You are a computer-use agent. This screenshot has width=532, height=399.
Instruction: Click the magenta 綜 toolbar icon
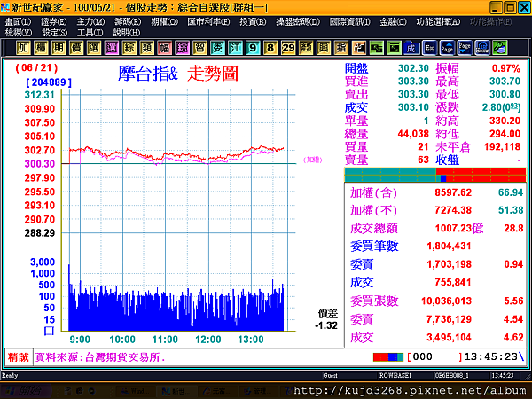click(182, 48)
